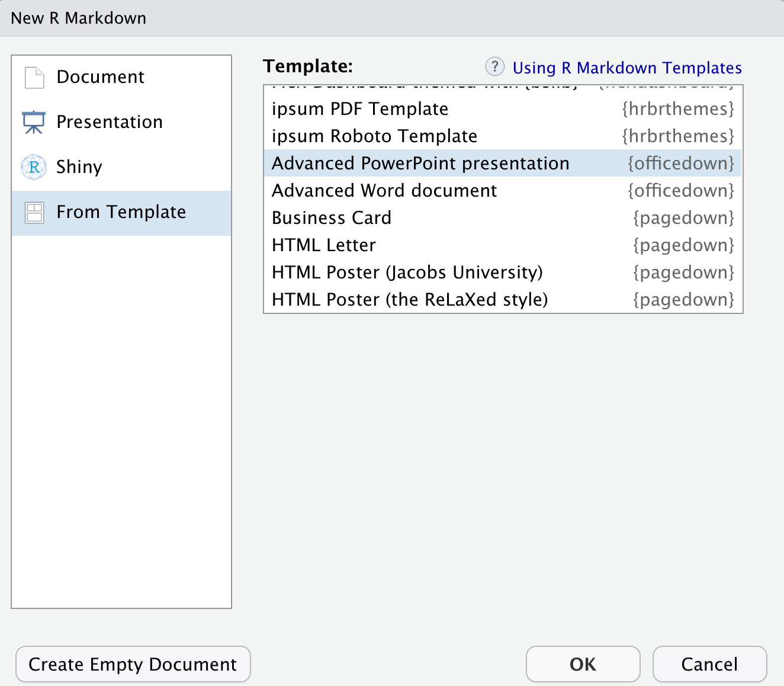Image resolution: width=784 pixels, height=686 pixels.
Task: Select Advanced Word document template
Action: 503,191
